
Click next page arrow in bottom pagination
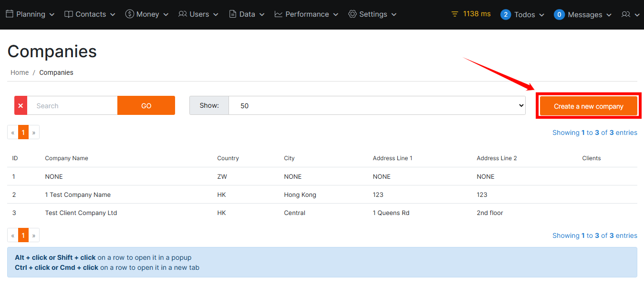(x=34, y=236)
